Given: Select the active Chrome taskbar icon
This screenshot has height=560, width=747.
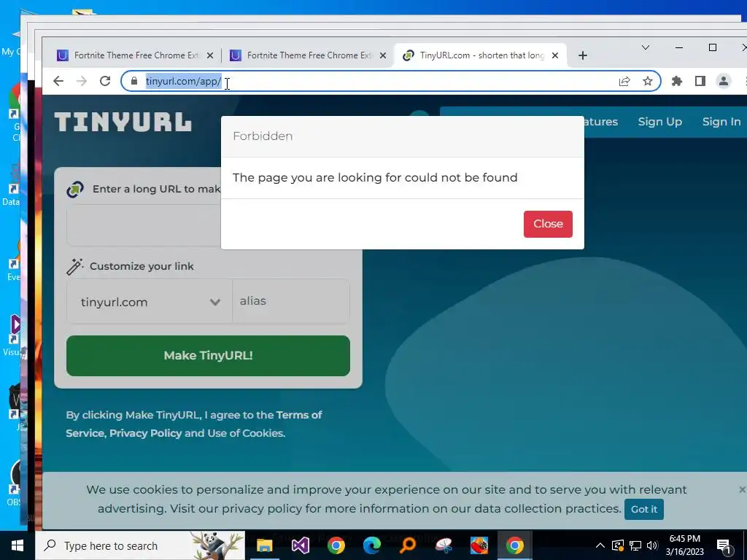Looking at the screenshot, I should [514, 545].
